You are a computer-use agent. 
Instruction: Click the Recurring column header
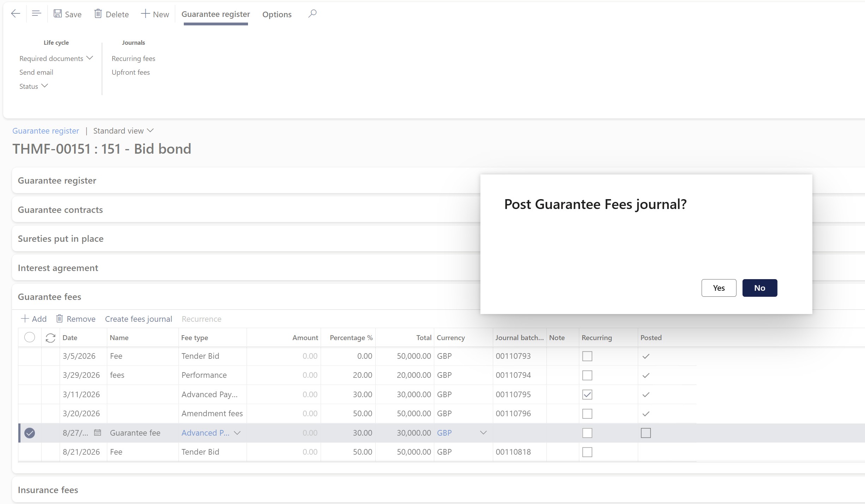(597, 338)
